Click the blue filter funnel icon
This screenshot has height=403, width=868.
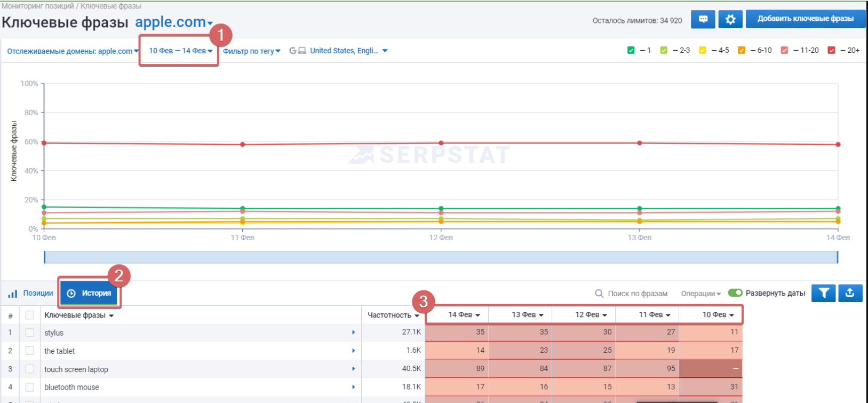point(824,293)
